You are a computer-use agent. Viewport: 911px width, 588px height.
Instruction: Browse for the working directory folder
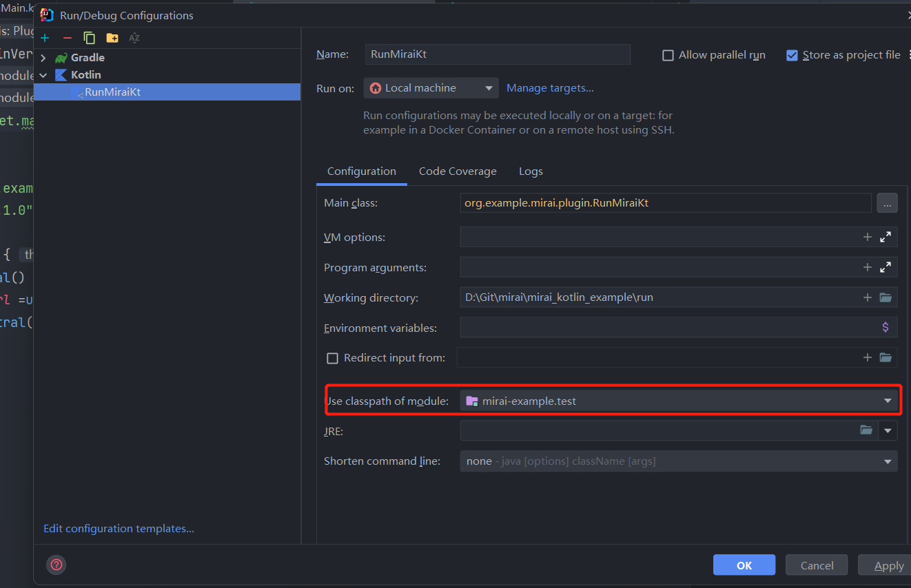886,298
